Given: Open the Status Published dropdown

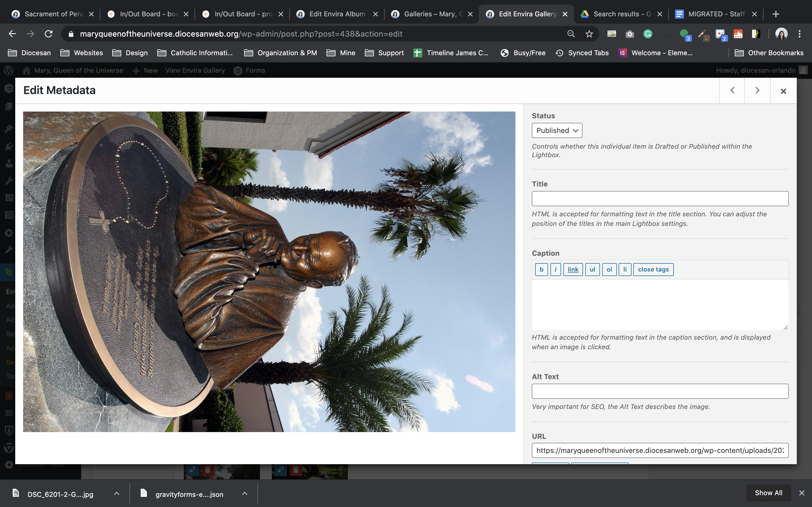Looking at the screenshot, I should [557, 130].
